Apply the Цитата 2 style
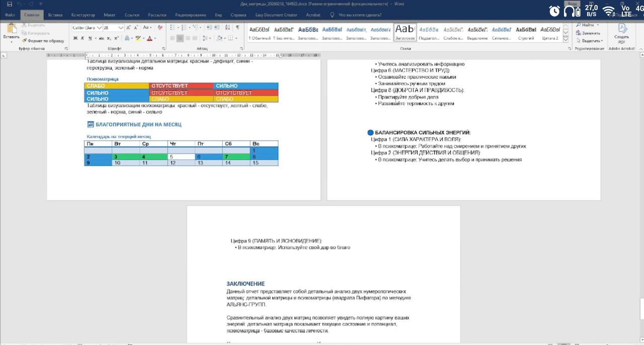 point(550,33)
